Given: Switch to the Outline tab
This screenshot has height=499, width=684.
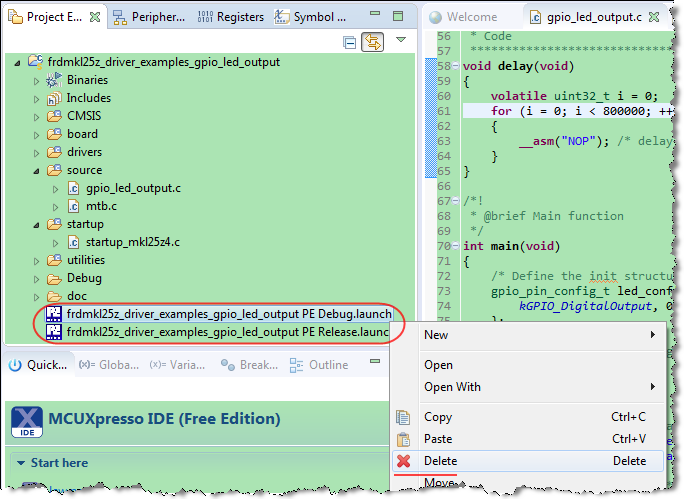Looking at the screenshot, I should 319,365.
